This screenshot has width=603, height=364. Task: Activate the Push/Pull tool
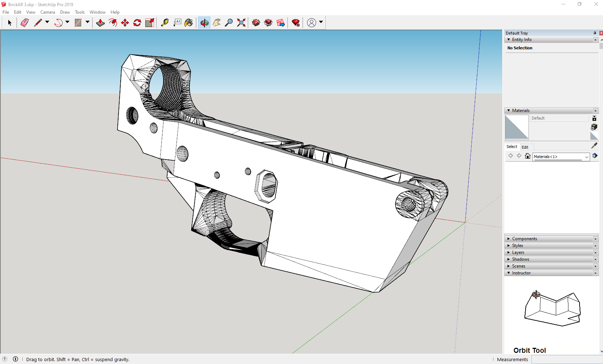click(x=100, y=23)
